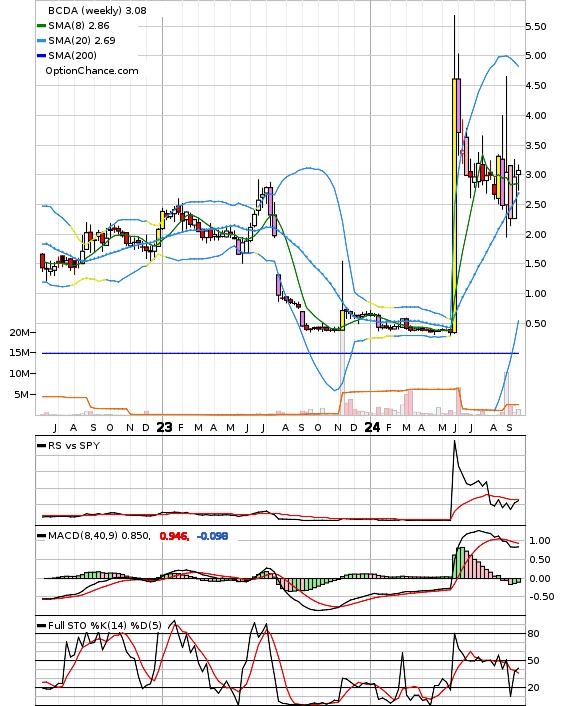Click the bold 23 year marker
The image size is (566, 706).
click(x=164, y=427)
